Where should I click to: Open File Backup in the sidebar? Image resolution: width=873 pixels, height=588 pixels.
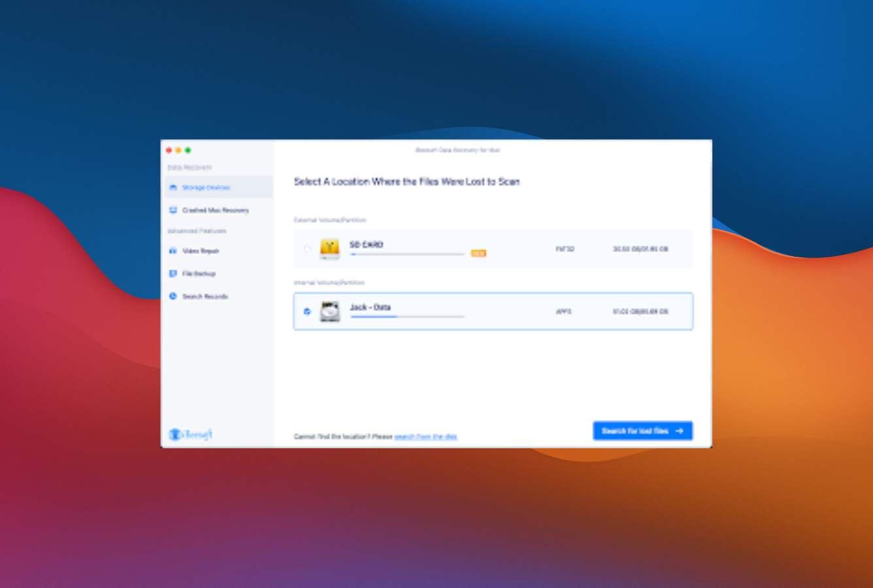(199, 274)
